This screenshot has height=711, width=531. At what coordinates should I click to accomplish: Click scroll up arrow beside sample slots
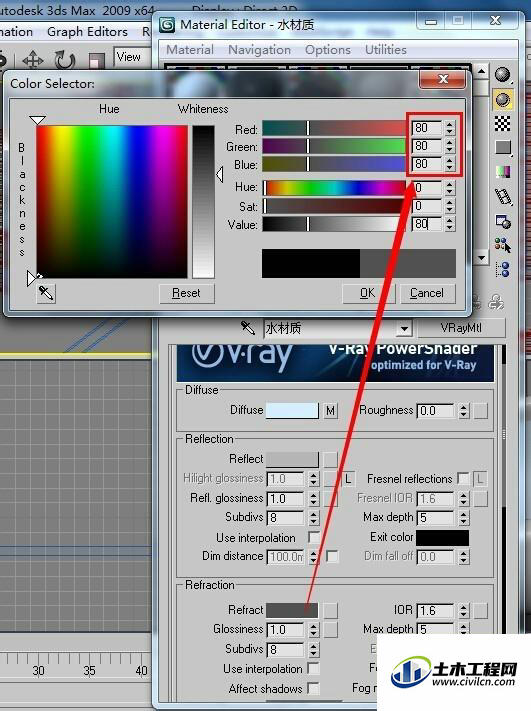coord(482,71)
